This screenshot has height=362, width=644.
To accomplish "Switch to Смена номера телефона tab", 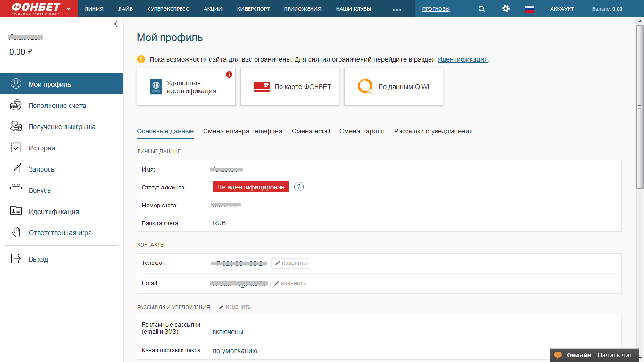I will 243,131.
